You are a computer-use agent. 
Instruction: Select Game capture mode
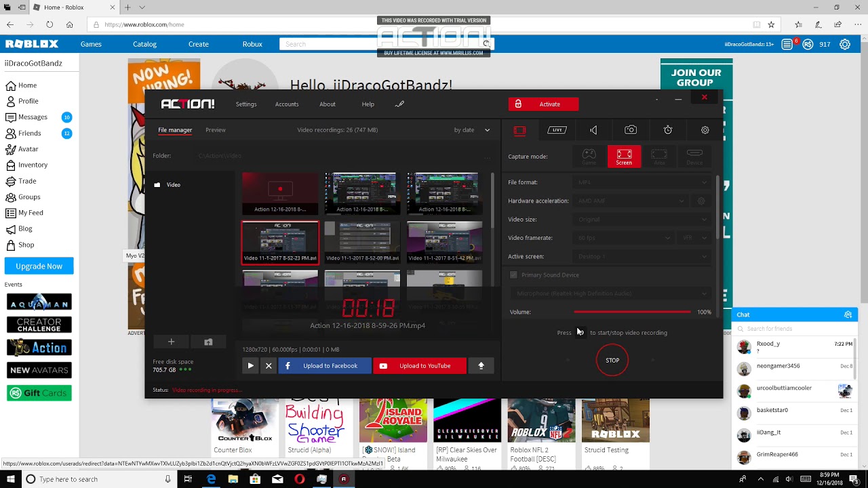click(589, 157)
